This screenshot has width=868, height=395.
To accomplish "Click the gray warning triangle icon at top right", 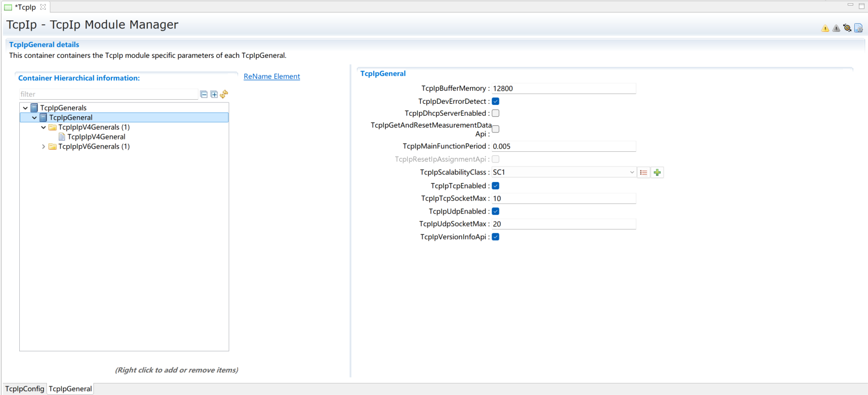I will pos(836,28).
